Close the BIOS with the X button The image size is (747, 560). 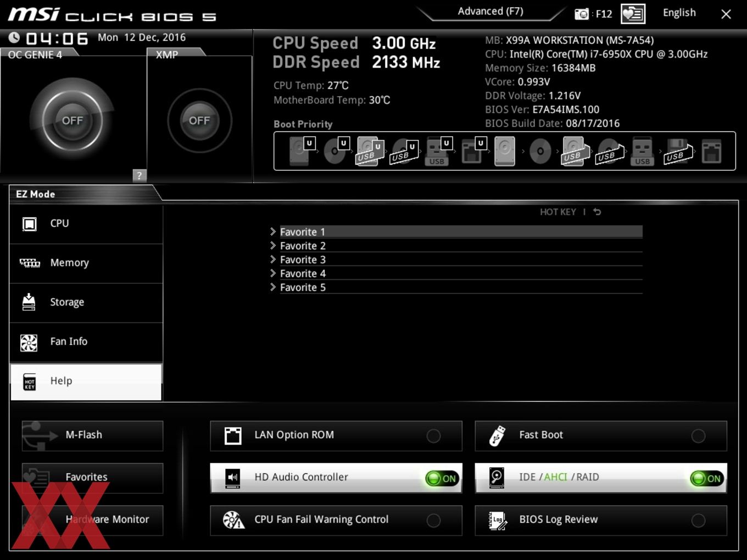726,14
